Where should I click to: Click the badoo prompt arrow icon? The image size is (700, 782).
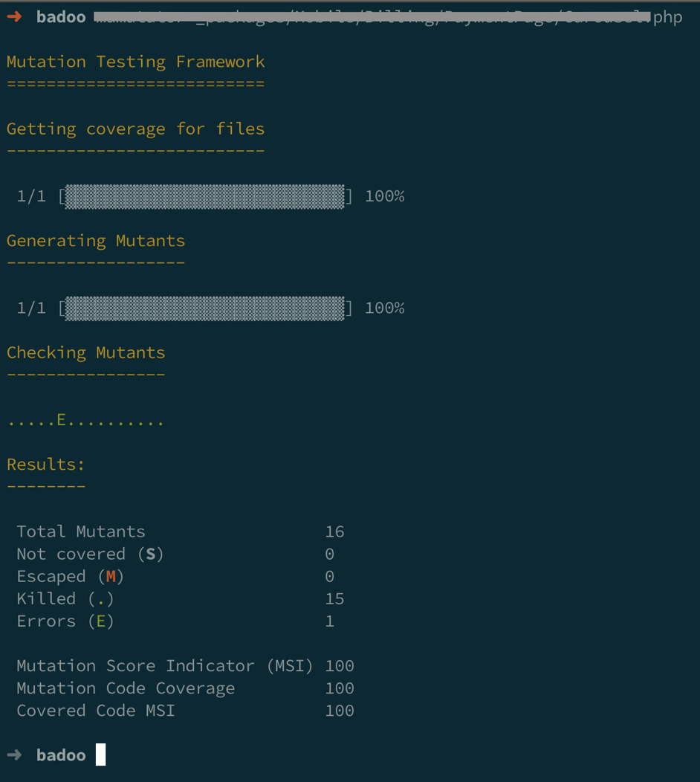pos(14,16)
